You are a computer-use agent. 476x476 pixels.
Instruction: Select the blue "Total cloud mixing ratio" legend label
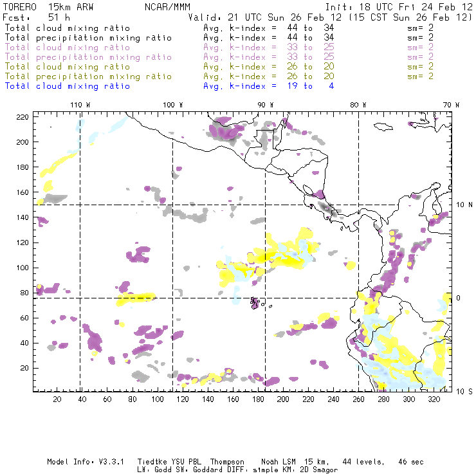pyautogui.click(x=68, y=86)
